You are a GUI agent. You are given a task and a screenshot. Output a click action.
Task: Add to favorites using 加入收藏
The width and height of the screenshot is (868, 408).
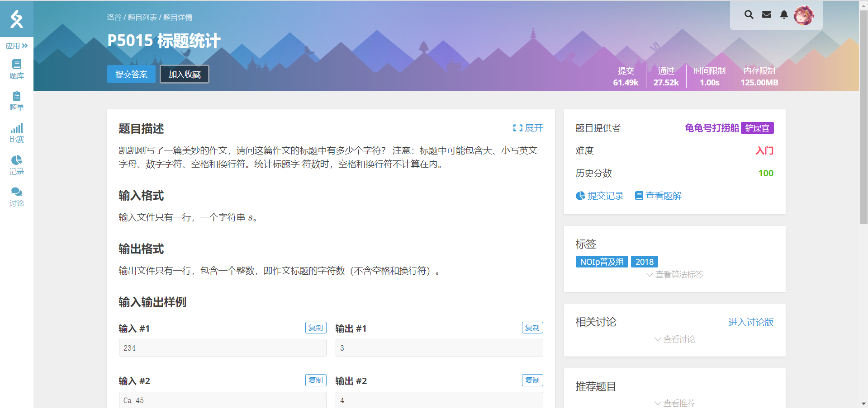point(184,74)
